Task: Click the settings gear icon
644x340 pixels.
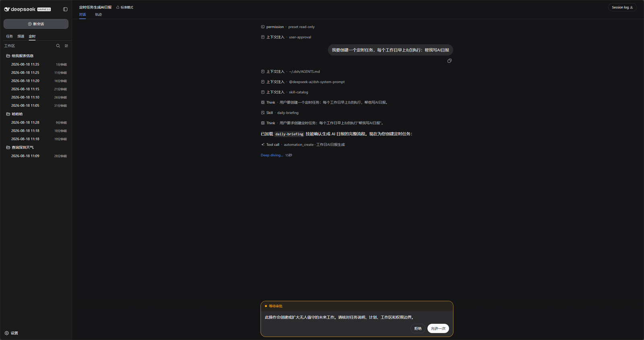Action: pos(6,333)
